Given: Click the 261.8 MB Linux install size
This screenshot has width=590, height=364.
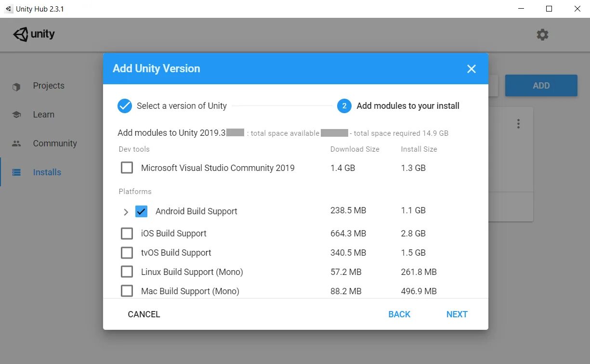Looking at the screenshot, I should point(419,272).
